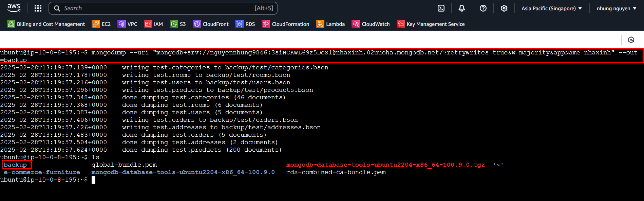Click the CloudFront purple icon
Viewport: 644px width, 201px height.
coord(197,24)
